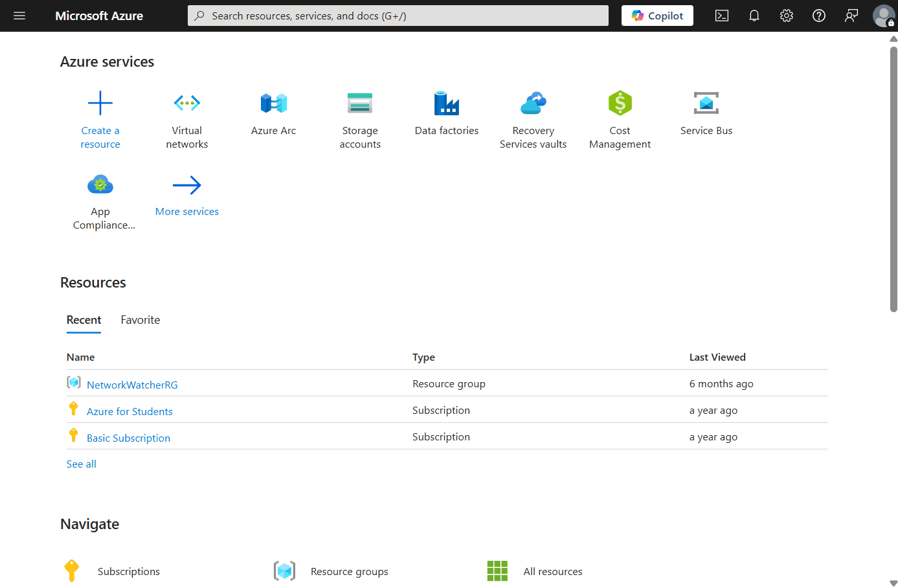898x588 pixels.
Task: Launch Cloud Shell from the top bar
Action: [x=722, y=16]
